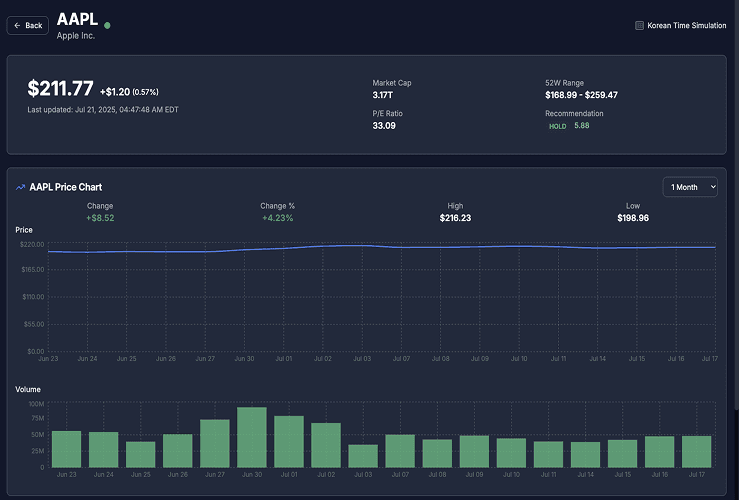Click the Jul 01 volume bar
This screenshot has height=500, width=740.
(289, 441)
